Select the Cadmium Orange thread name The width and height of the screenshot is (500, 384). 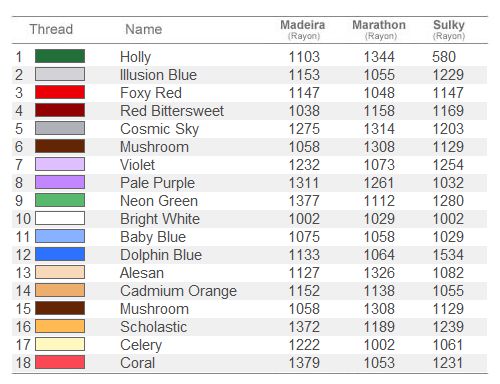[x=178, y=291]
